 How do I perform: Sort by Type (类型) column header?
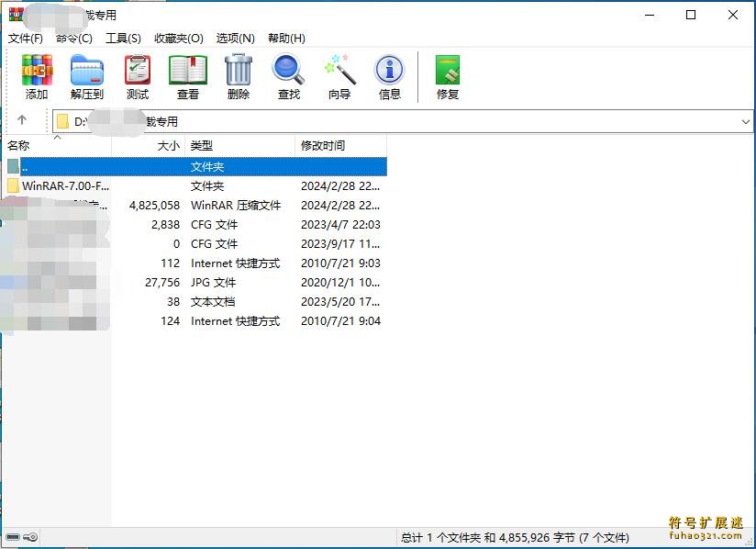tap(239, 145)
